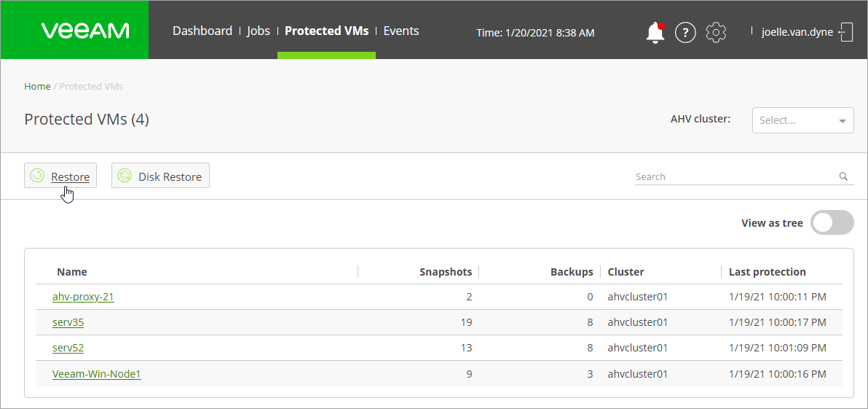Click the Disk Restore button
Image resolution: width=868 pixels, height=409 pixels.
tap(160, 176)
